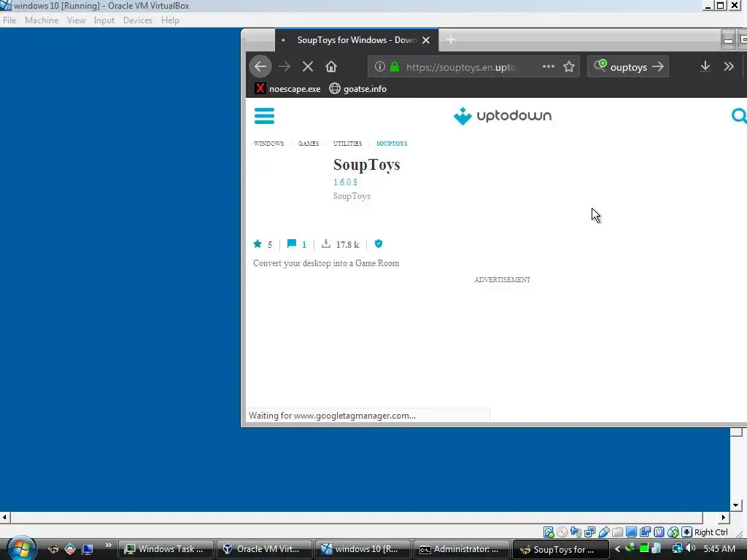Image resolution: width=747 pixels, height=560 pixels.
Task: Open the VirtualBox Devices menu
Action: click(138, 20)
